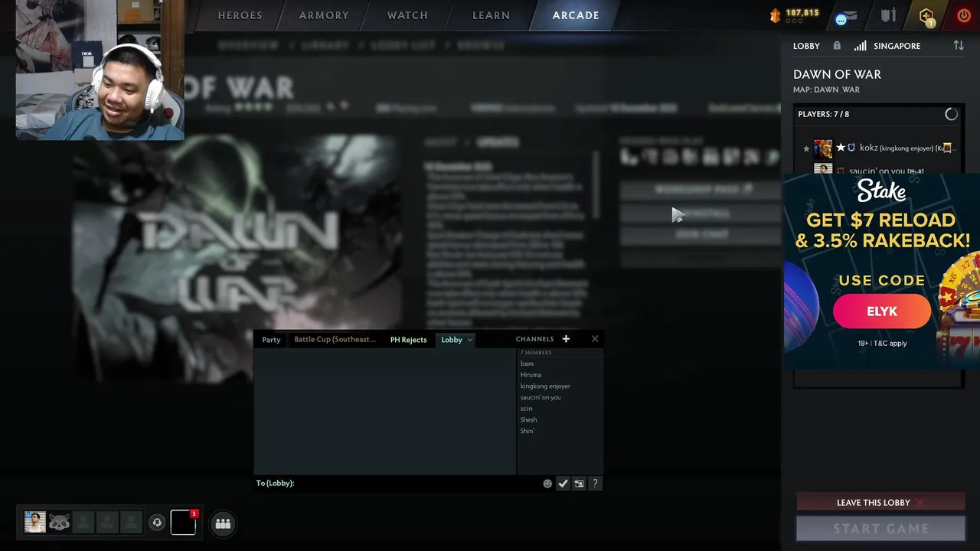This screenshot has width=980, height=551.
Task: Close the chat window with the X
Action: click(595, 339)
